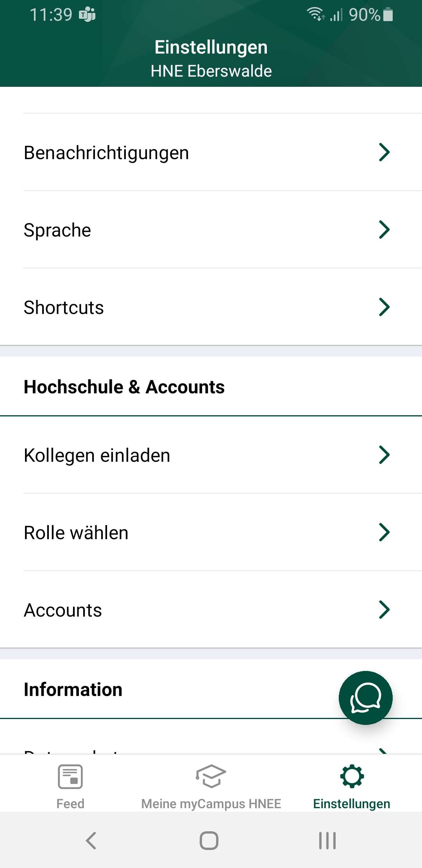Tap the chevron next to Sprache

384,230
